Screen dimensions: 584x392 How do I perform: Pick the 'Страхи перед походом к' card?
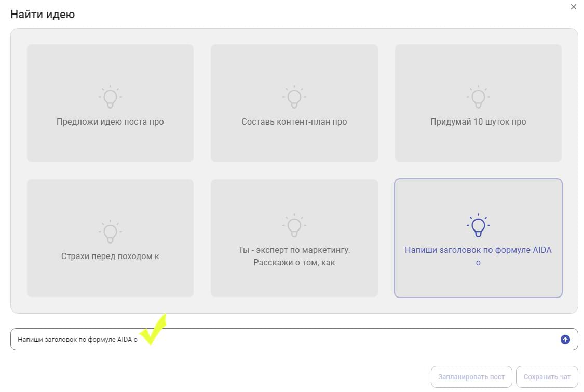pos(110,238)
